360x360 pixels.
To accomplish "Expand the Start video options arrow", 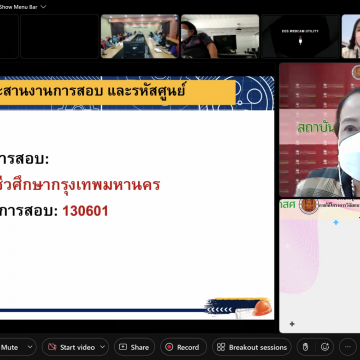I will click(x=103, y=347).
